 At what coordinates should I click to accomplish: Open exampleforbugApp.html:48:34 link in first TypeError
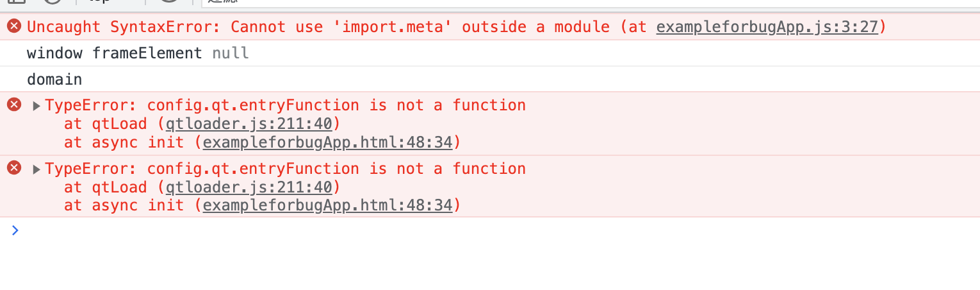(x=327, y=142)
